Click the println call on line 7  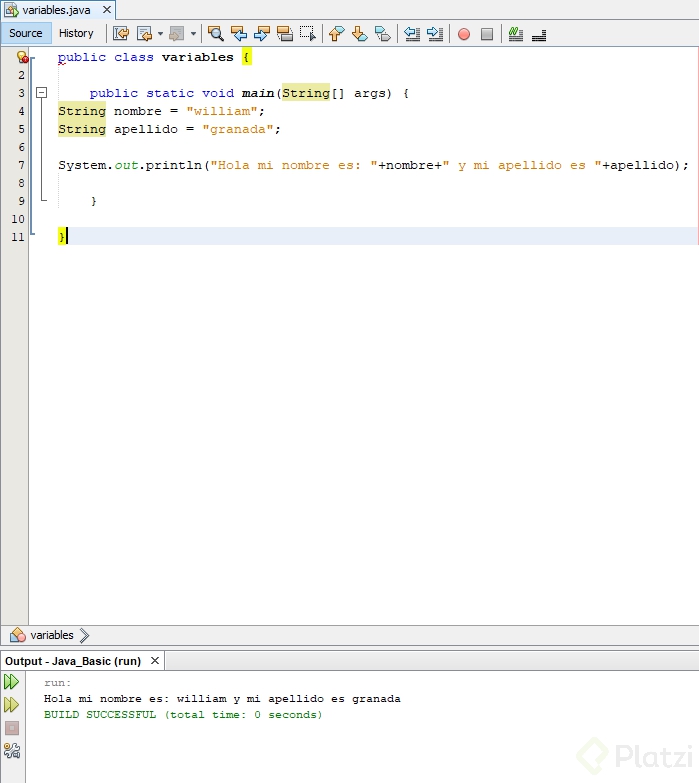(x=174, y=165)
